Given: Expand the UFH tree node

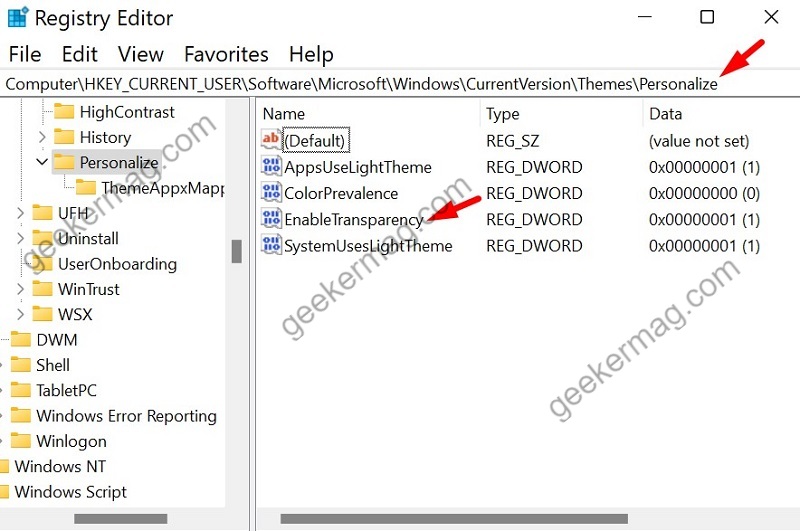Looking at the screenshot, I should (20, 213).
